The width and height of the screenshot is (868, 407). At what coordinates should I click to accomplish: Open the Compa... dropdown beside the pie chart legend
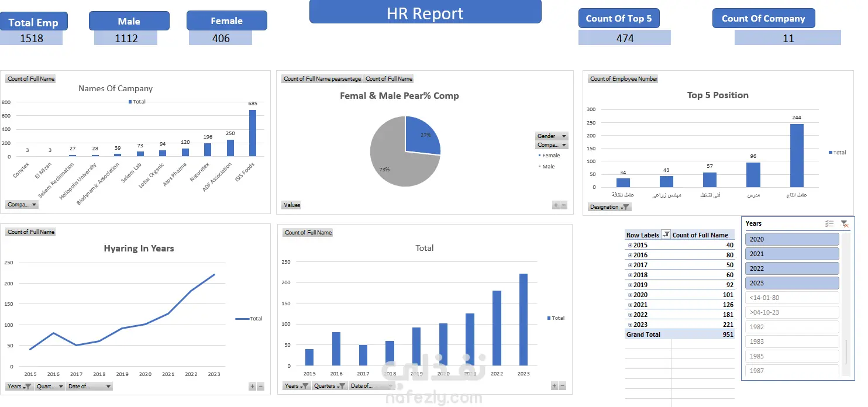coord(552,144)
